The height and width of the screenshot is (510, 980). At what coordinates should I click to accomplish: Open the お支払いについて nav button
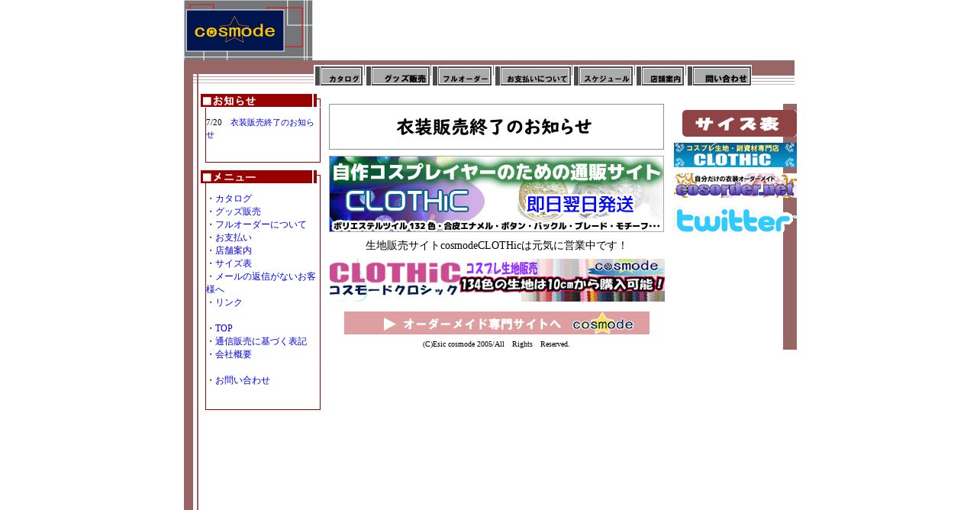tap(534, 76)
